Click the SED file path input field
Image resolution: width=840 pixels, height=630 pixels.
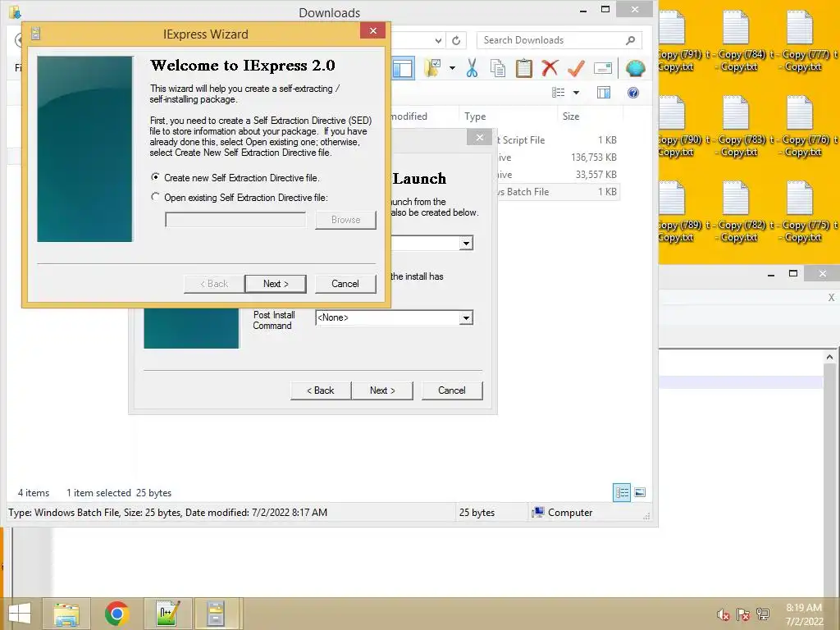(235, 220)
